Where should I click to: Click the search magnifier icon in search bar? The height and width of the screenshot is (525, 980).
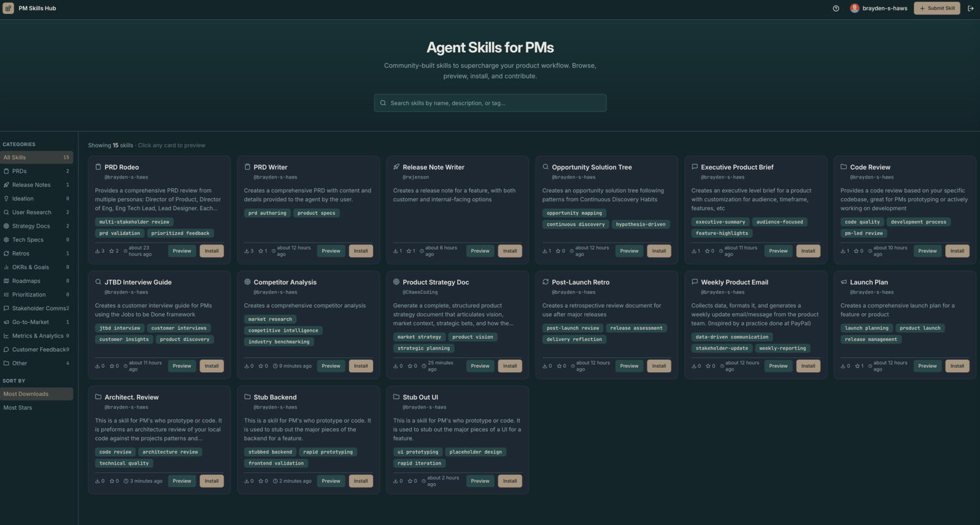(383, 103)
